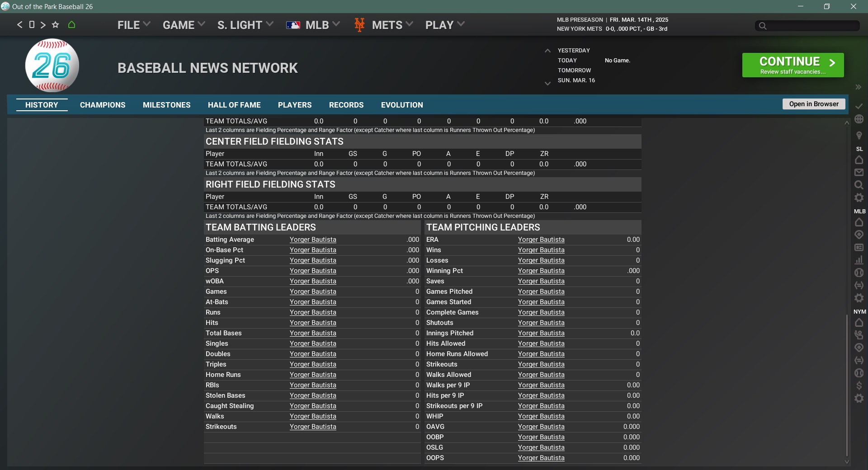The width and height of the screenshot is (868, 470).
Task: Go back with the left arrow icon
Action: [x=19, y=25]
